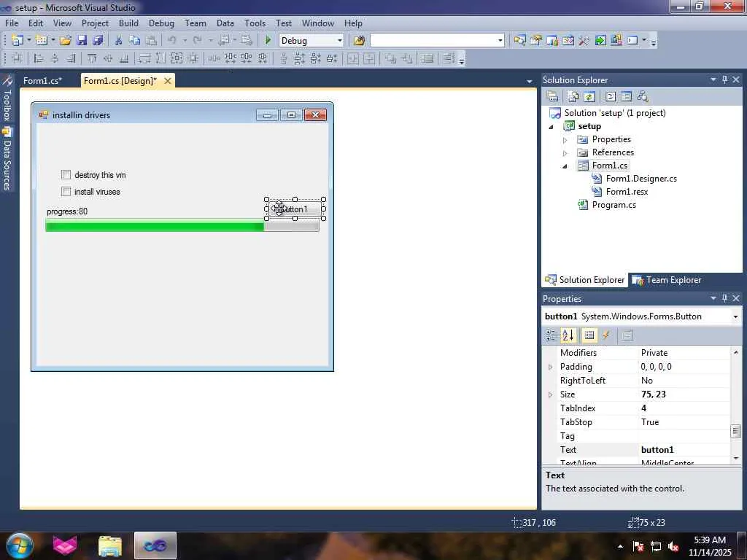Open the Properties Window toolbar icon

click(536, 41)
